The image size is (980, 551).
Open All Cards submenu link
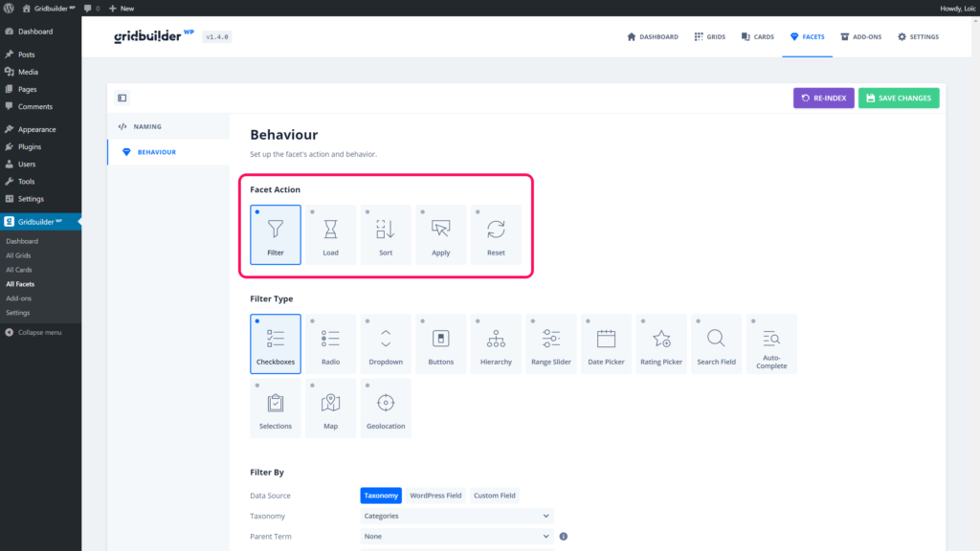click(x=19, y=270)
